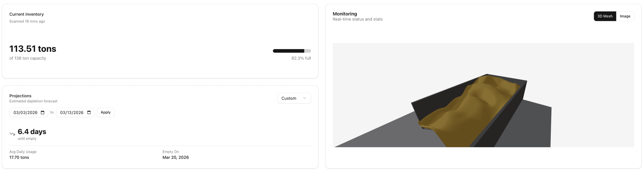Enable the 3D Mesh monitoring view

605,16
